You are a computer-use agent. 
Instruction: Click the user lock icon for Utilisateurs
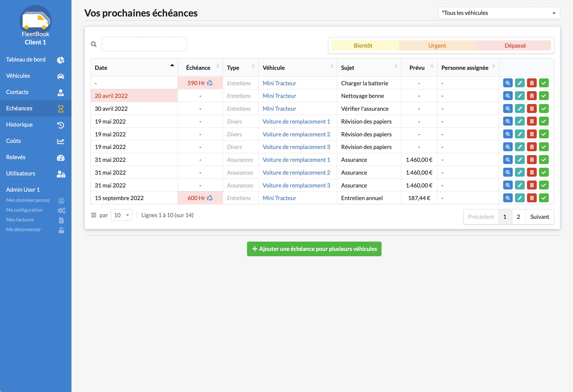tap(61, 174)
